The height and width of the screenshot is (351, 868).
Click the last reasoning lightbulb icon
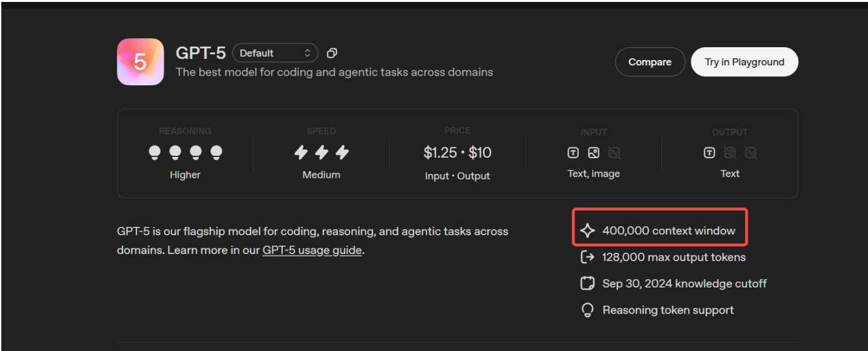[216, 153]
